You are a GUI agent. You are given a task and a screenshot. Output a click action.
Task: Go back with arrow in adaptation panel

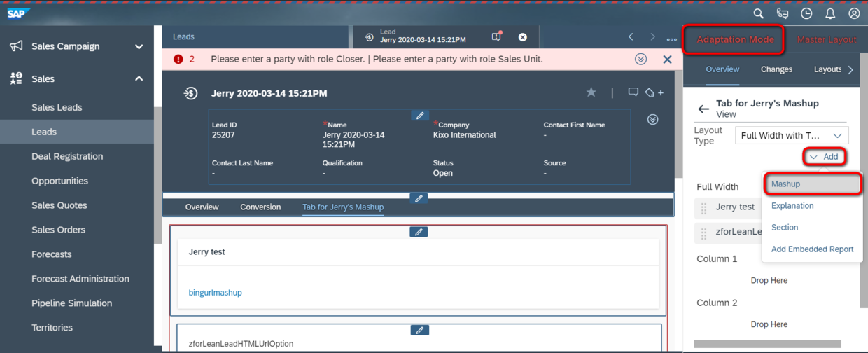[x=703, y=109]
